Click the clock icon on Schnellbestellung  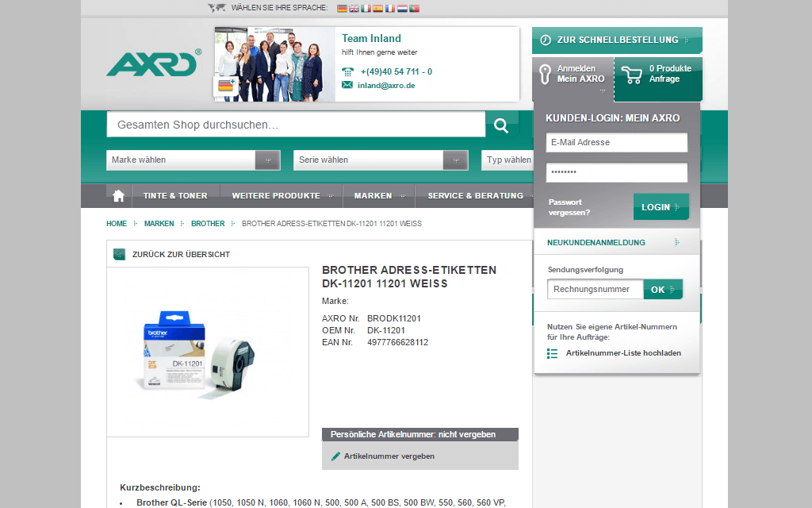click(546, 40)
